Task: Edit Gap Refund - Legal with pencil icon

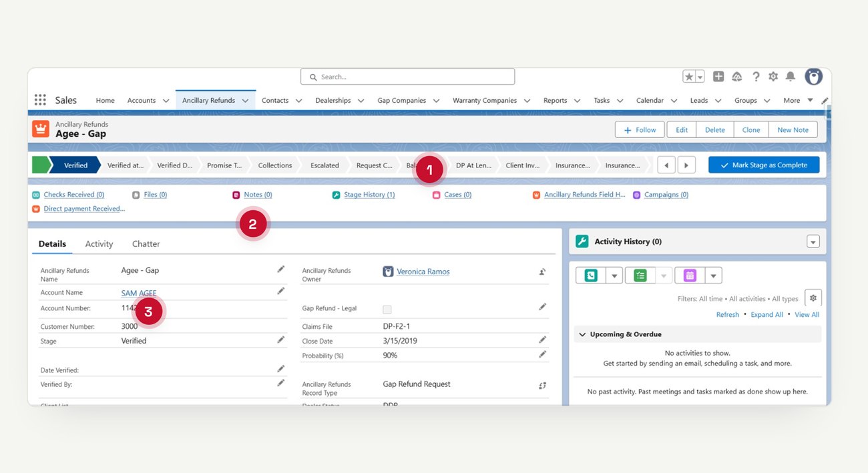Action: coord(543,307)
